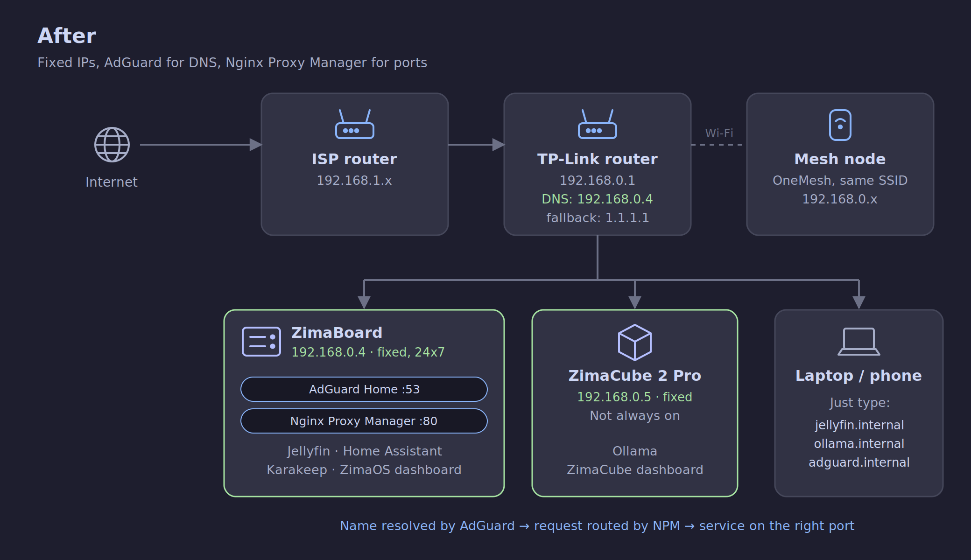Click the Laptop / phone title
The width and height of the screenshot is (971, 560).
[x=859, y=376]
